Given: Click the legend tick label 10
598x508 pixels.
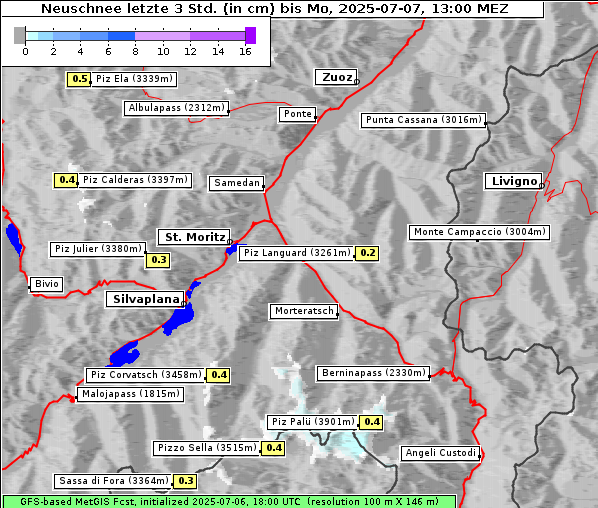Looking at the screenshot, I should point(163,51).
